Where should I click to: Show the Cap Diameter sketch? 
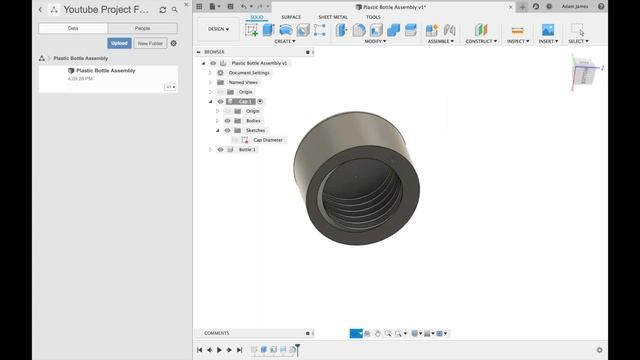[x=235, y=140]
